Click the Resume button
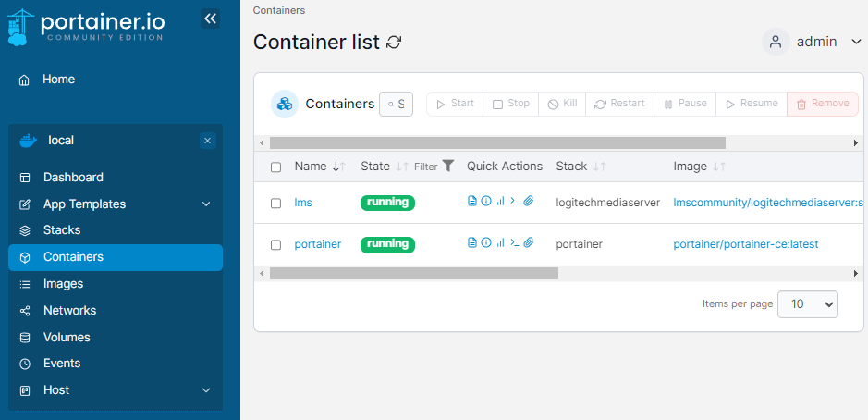This screenshot has height=420, width=868. [752, 104]
